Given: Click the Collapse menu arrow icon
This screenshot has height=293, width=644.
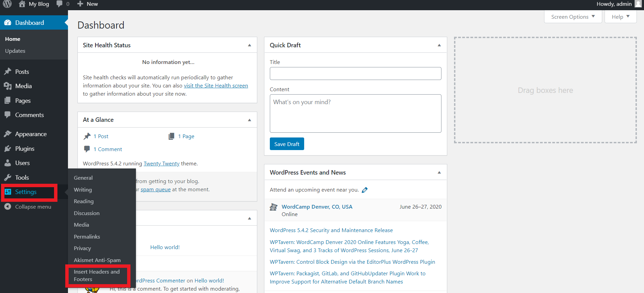Looking at the screenshot, I should click(8, 207).
